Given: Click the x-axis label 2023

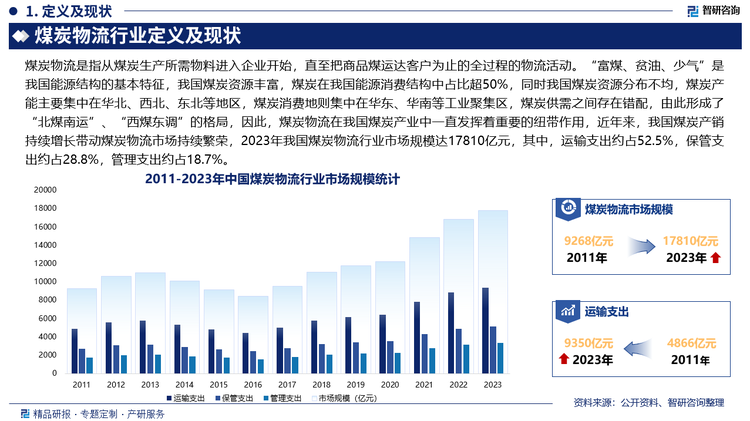Looking at the screenshot, I should [x=493, y=385].
